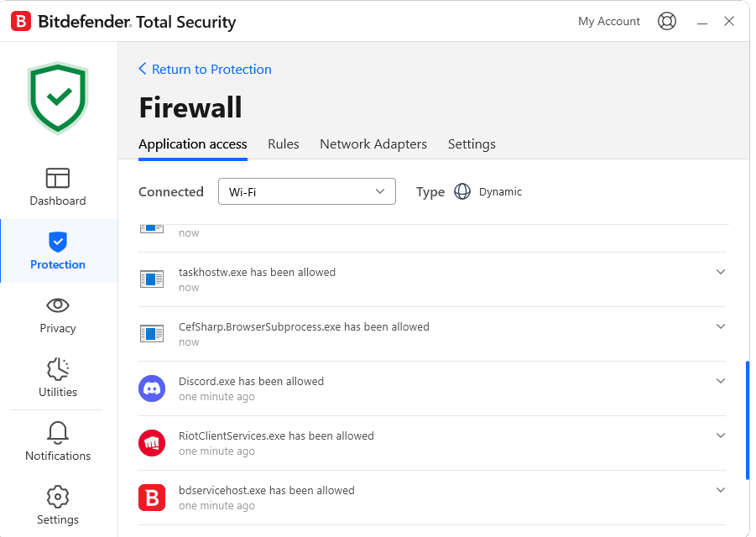Click the Firewall heading
756x537 pixels.
[x=190, y=107]
